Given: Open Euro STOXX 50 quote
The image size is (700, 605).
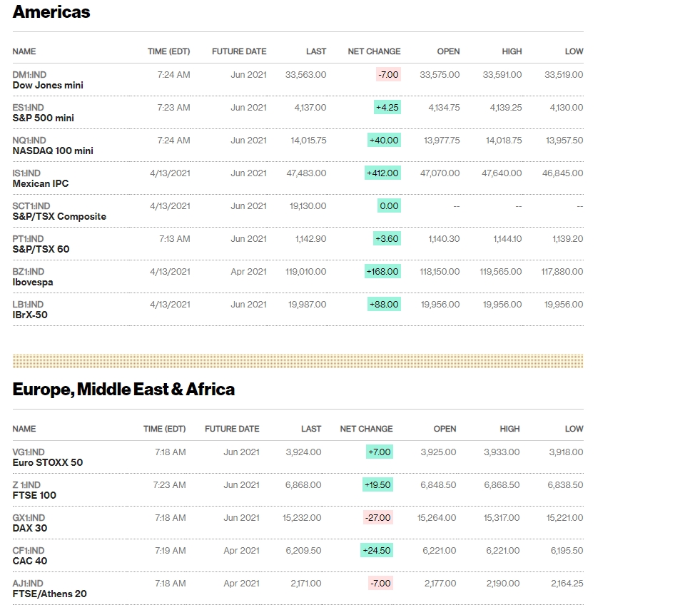Looking at the screenshot, I should (x=48, y=462).
